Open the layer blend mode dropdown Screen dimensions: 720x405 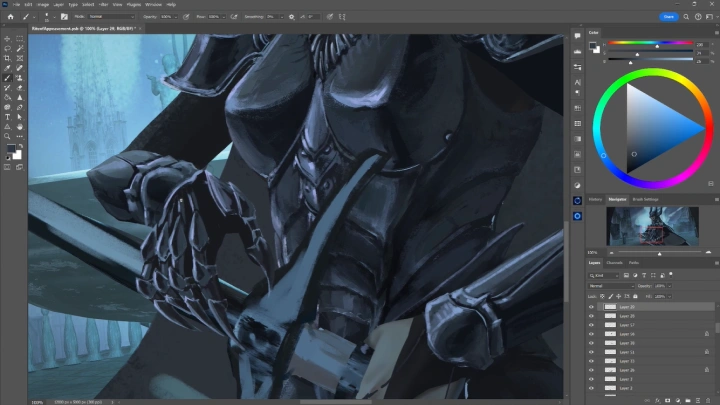[x=611, y=286]
